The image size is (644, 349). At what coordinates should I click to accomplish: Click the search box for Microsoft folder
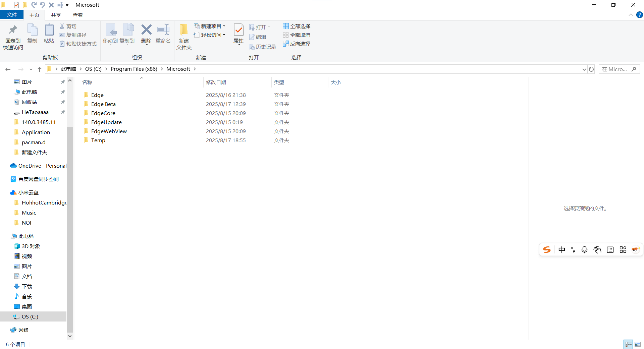619,69
